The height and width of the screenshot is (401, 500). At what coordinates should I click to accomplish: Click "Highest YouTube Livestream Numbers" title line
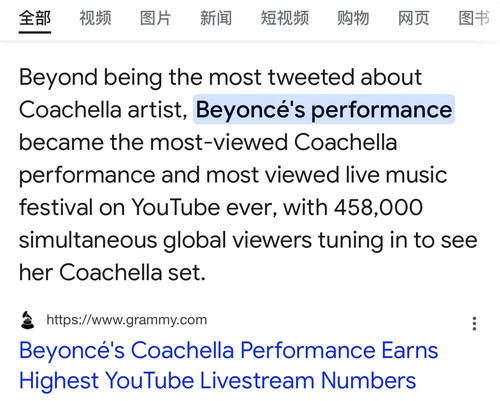(218, 381)
